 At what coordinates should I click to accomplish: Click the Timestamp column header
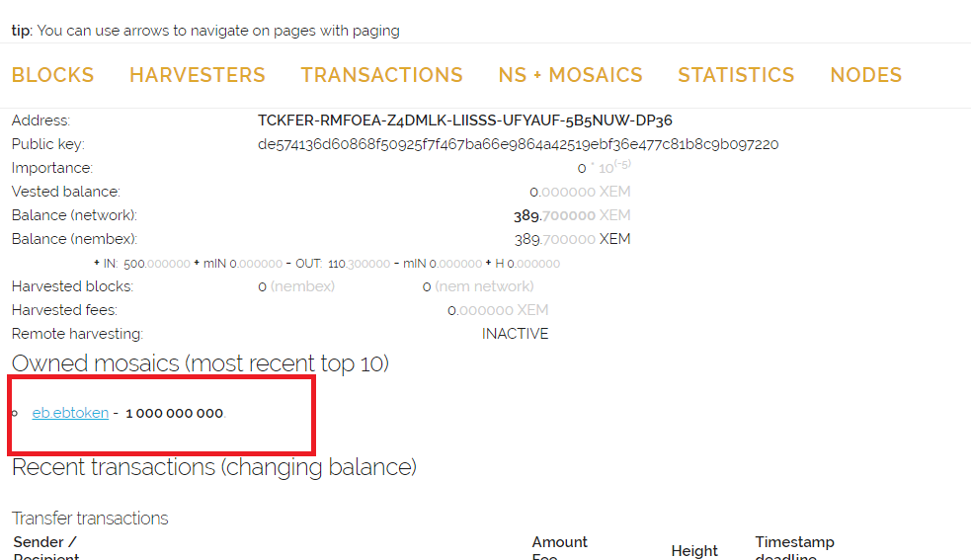pos(794,542)
